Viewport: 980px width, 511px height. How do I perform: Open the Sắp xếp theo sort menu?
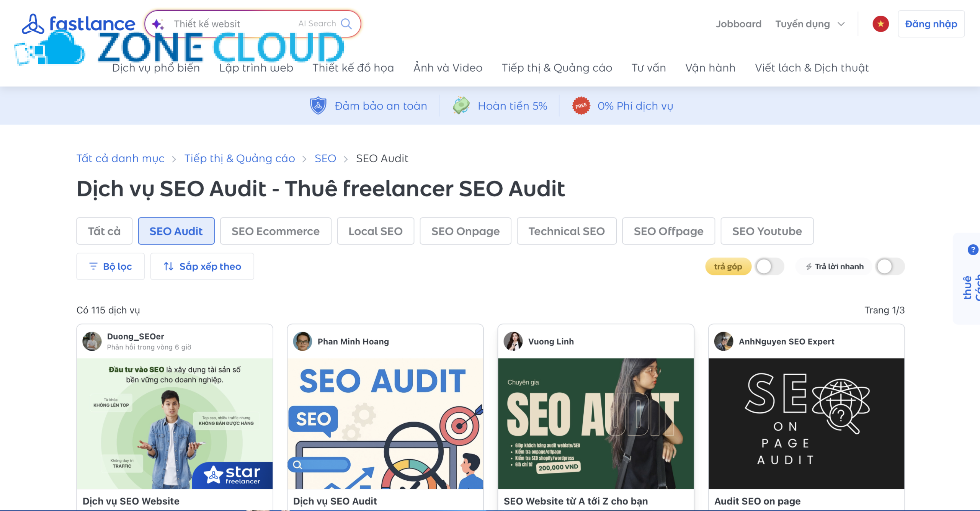coord(202,266)
